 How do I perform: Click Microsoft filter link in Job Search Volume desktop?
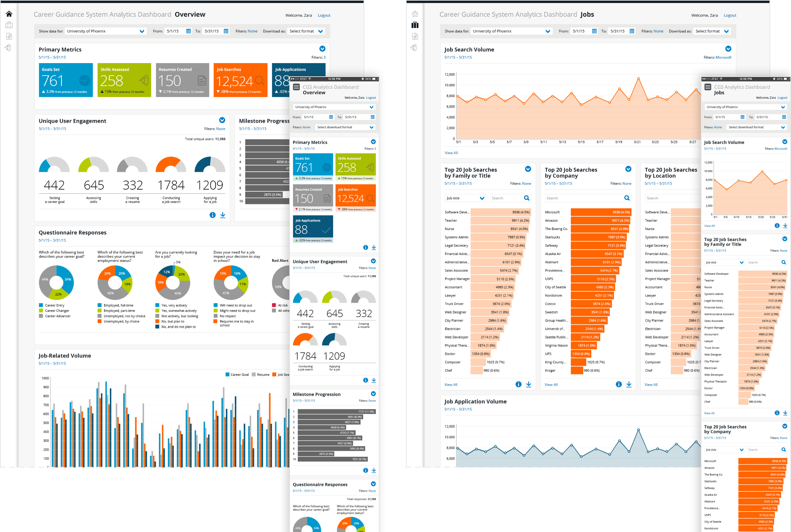(x=723, y=58)
